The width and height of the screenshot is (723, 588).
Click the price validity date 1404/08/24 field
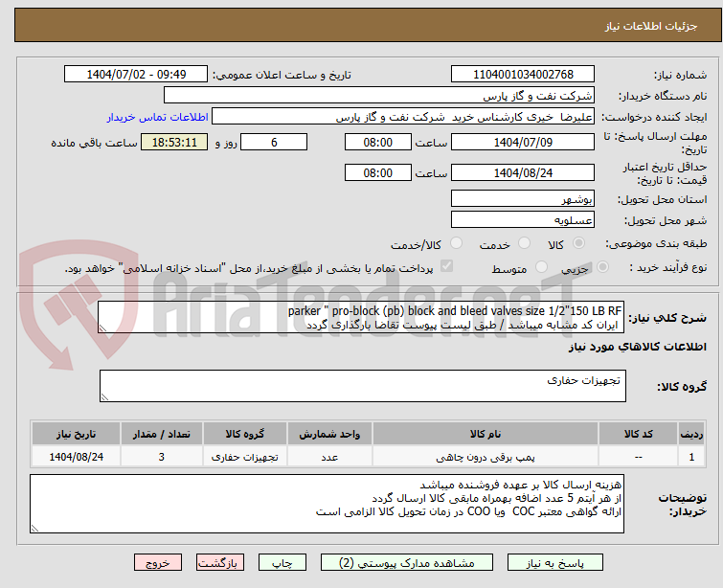click(523, 173)
